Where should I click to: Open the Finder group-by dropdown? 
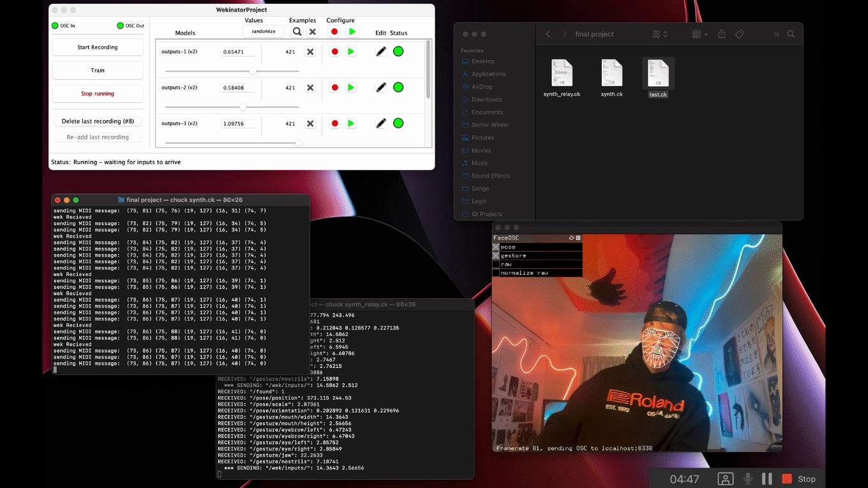coord(700,34)
